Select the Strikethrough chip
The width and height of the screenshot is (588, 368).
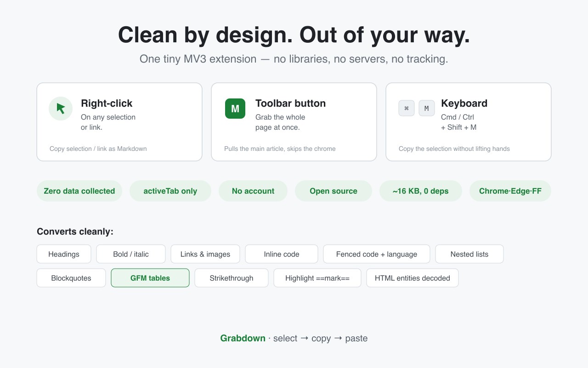point(232,278)
